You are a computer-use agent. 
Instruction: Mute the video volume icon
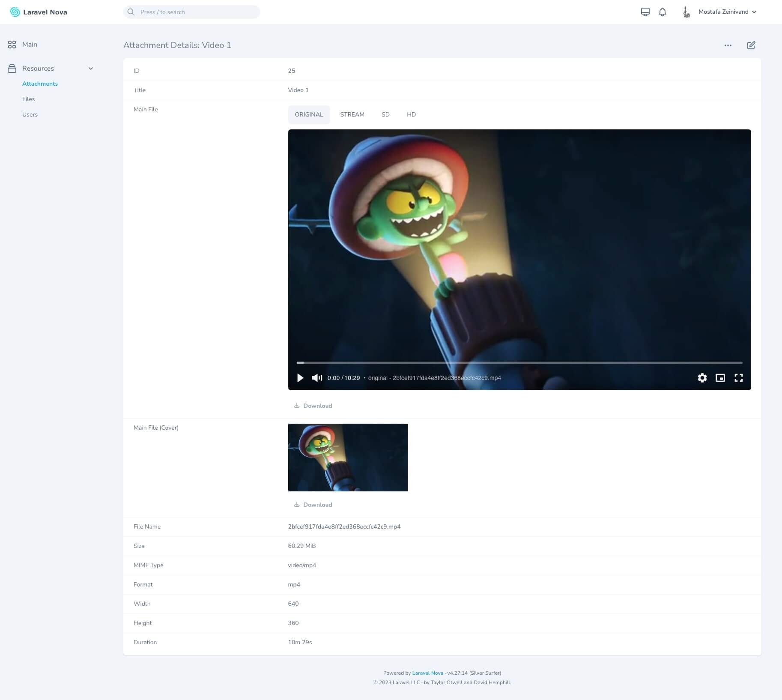pyautogui.click(x=316, y=378)
